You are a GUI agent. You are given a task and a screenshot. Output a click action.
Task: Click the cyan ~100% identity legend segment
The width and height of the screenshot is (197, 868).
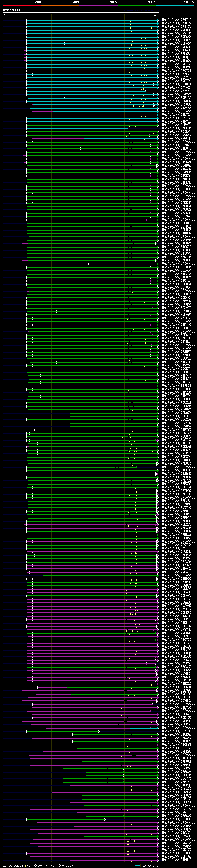(175, 6)
